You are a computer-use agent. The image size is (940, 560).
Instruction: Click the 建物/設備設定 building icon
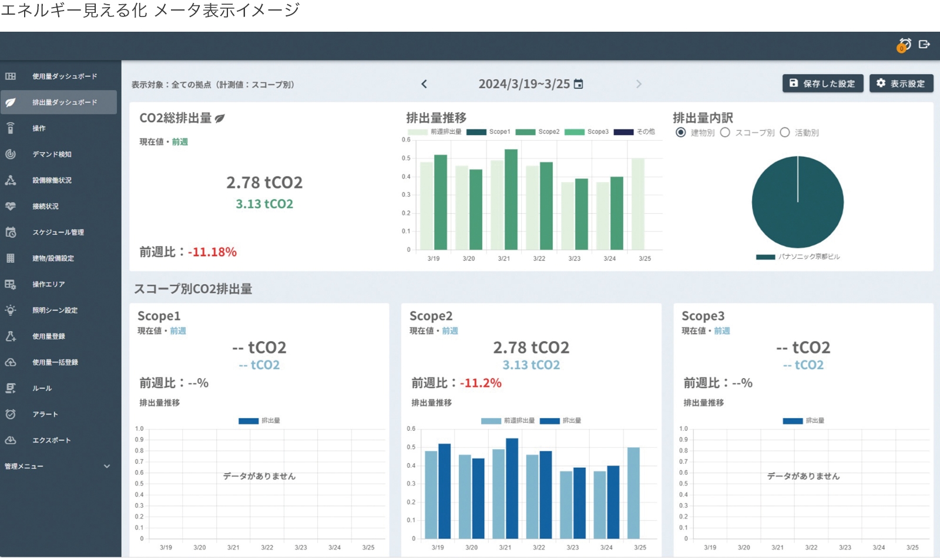pos(11,258)
